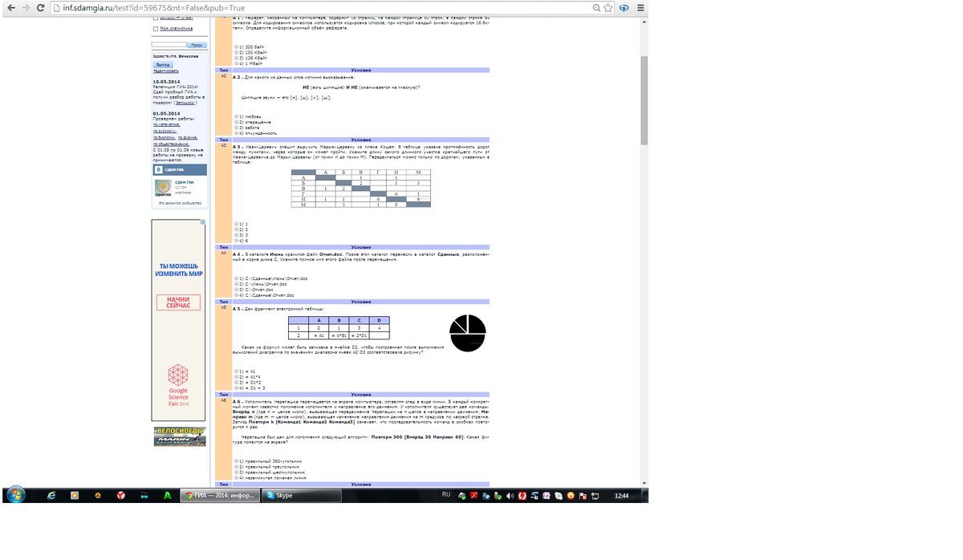Open the Редактировать profile link
The height and width of the screenshot is (560, 963).
coord(165,71)
